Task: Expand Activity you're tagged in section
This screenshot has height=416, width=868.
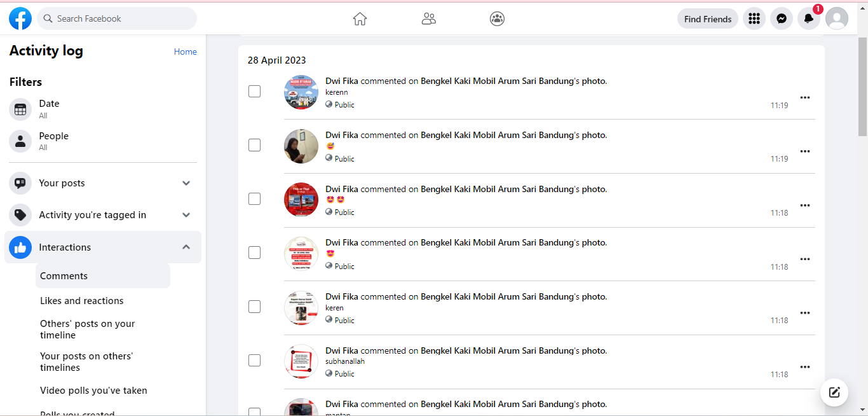Action: point(186,215)
